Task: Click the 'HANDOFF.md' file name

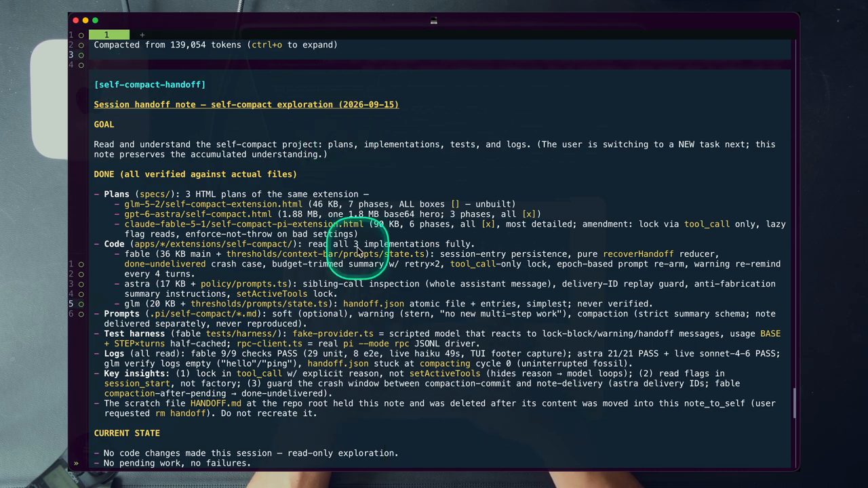Action: 216,403
